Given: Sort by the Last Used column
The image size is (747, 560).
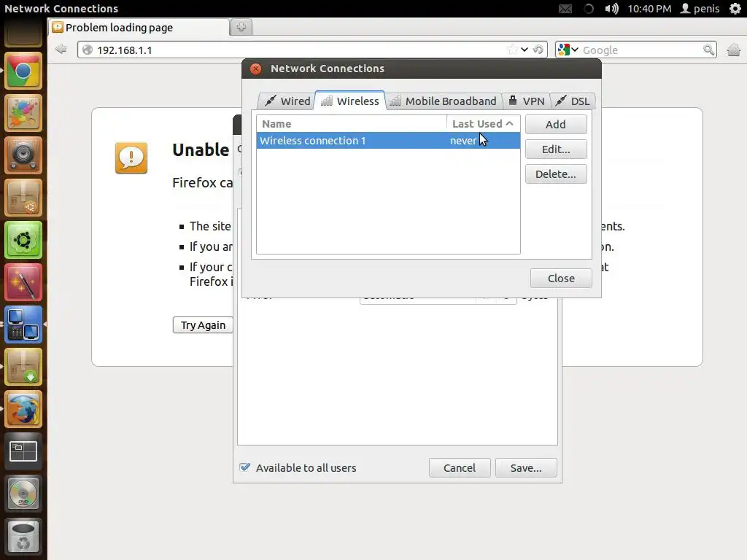Looking at the screenshot, I should coord(483,124).
